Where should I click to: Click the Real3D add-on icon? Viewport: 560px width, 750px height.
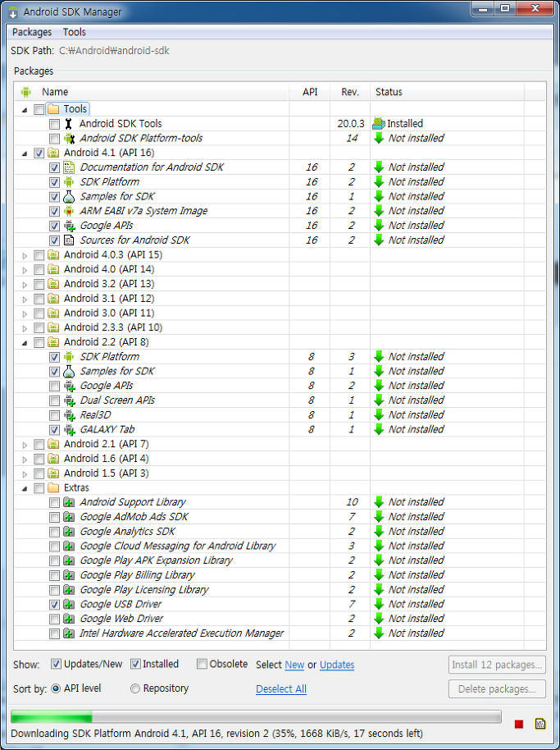coord(70,414)
